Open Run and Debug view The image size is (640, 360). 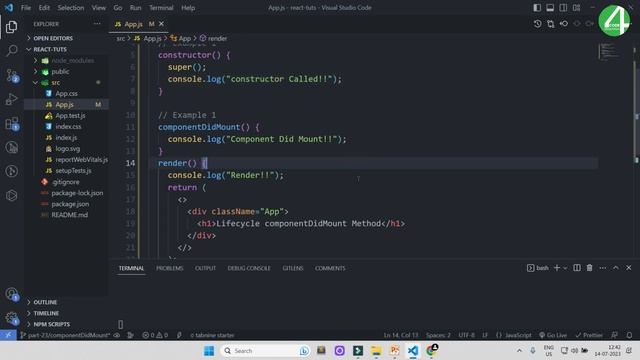coord(11,99)
